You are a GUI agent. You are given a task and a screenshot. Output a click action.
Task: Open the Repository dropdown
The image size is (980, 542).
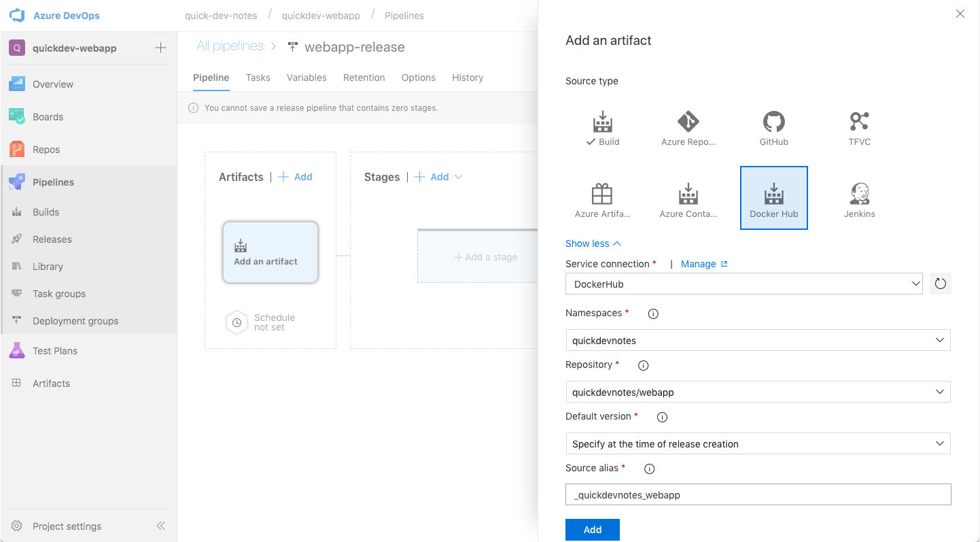click(x=758, y=392)
